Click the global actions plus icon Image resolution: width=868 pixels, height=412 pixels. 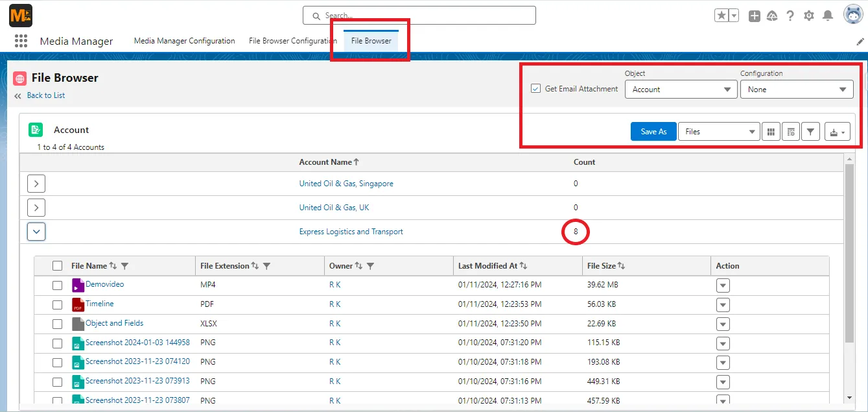click(755, 15)
